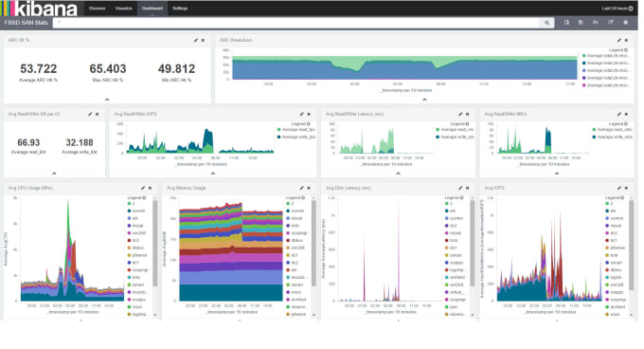Toggle the Legend in Avg CPU Usage panel

136,197
